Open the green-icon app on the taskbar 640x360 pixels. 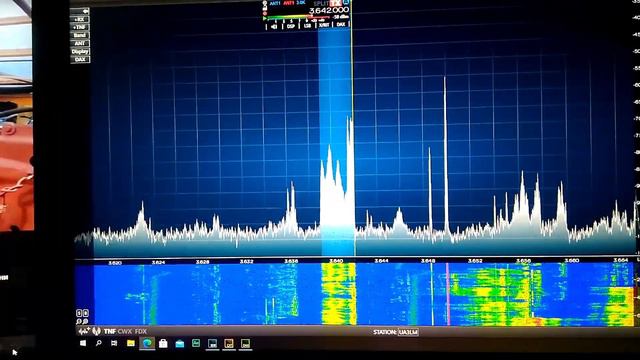(x=196, y=343)
